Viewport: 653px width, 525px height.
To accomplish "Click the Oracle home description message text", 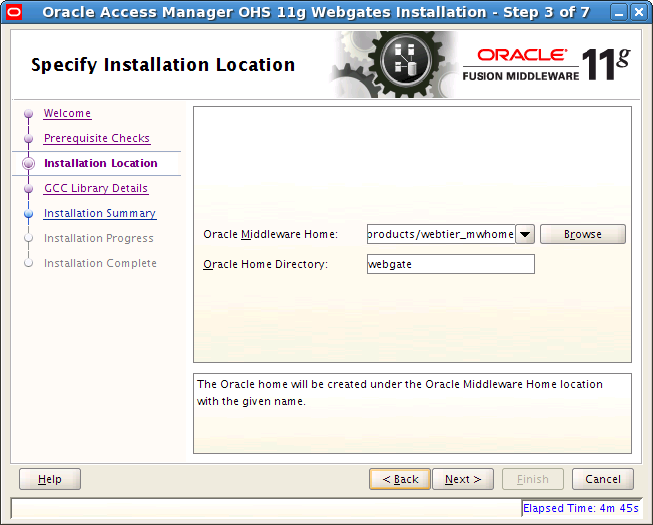I will (x=399, y=393).
